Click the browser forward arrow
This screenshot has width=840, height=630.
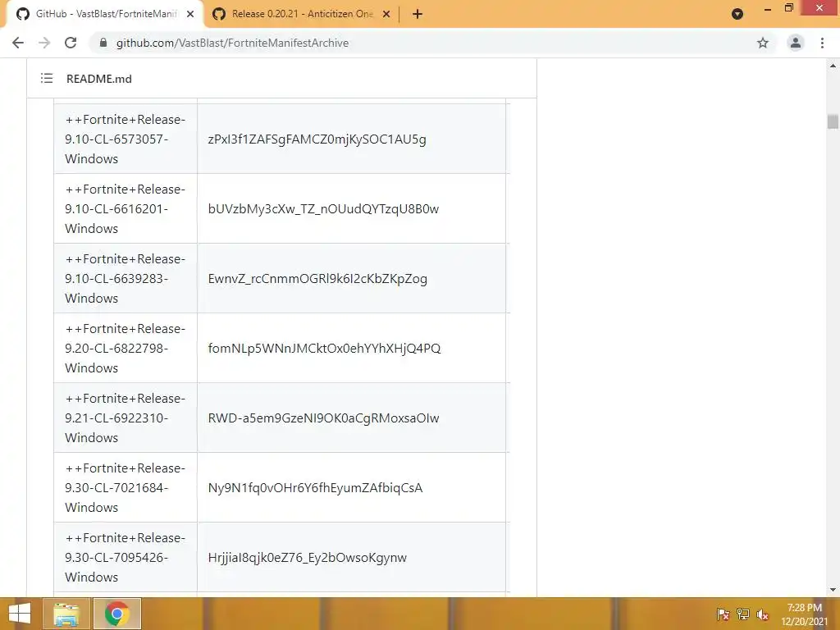44,43
